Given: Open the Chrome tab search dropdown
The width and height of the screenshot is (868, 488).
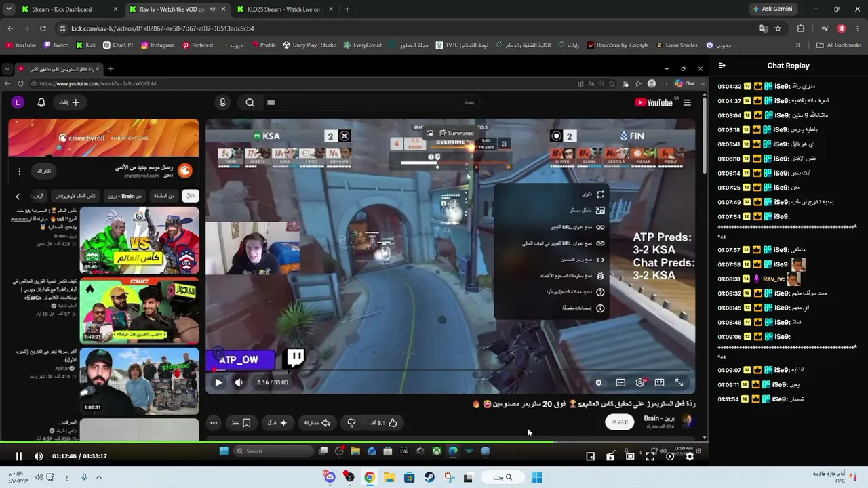Looking at the screenshot, I should point(9,9).
